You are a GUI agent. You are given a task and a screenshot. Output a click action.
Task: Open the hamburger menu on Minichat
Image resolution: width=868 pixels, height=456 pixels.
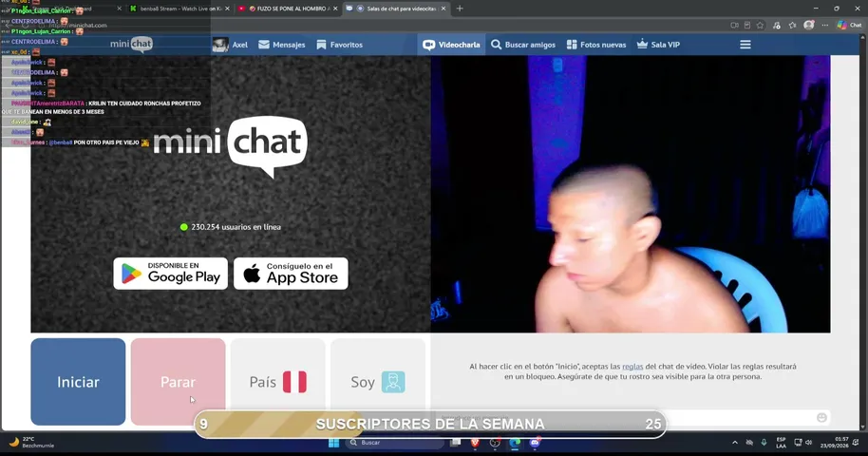[745, 45]
